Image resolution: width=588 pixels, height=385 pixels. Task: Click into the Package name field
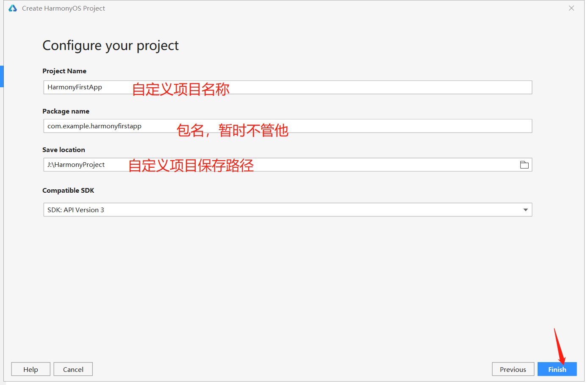[x=288, y=126]
